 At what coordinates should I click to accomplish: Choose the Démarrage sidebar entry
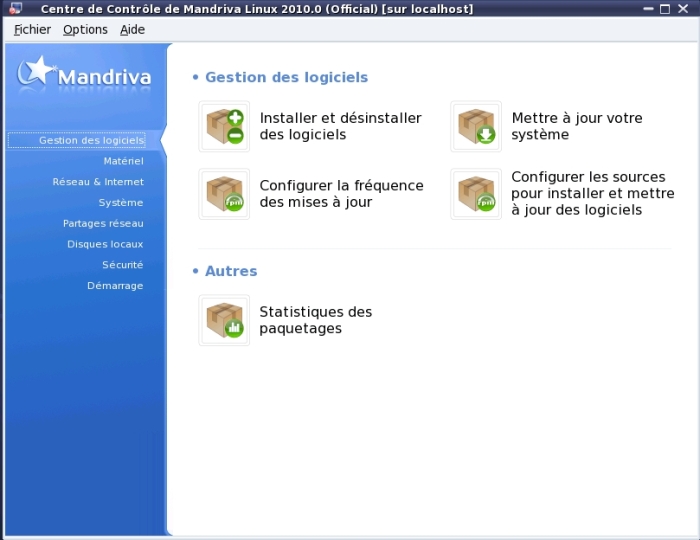pos(115,286)
